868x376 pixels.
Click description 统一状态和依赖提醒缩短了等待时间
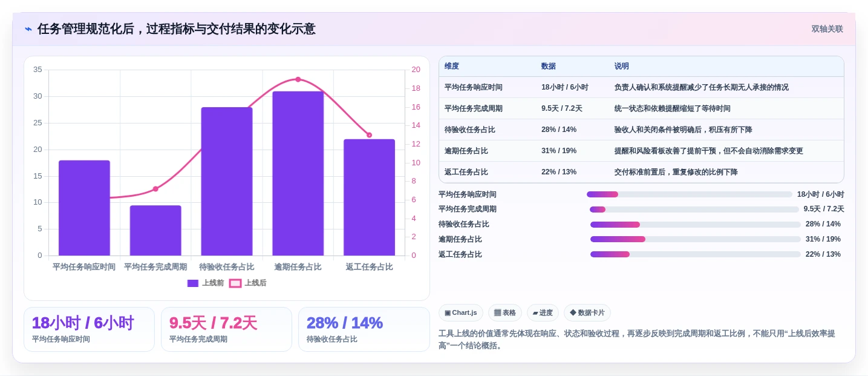point(673,108)
